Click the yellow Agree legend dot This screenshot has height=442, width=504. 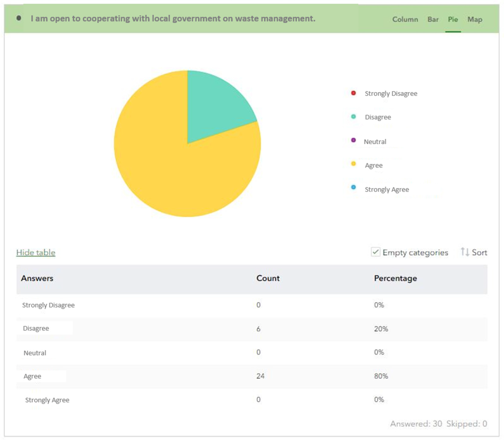pos(353,164)
